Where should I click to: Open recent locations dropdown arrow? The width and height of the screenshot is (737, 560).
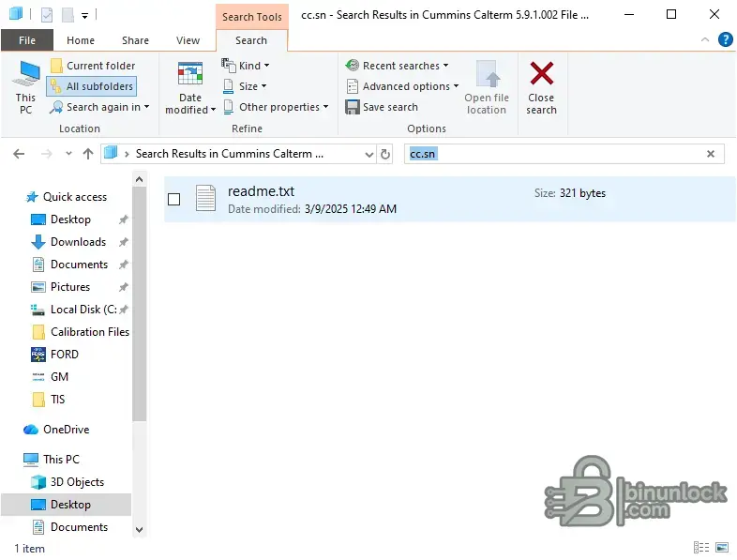point(69,154)
